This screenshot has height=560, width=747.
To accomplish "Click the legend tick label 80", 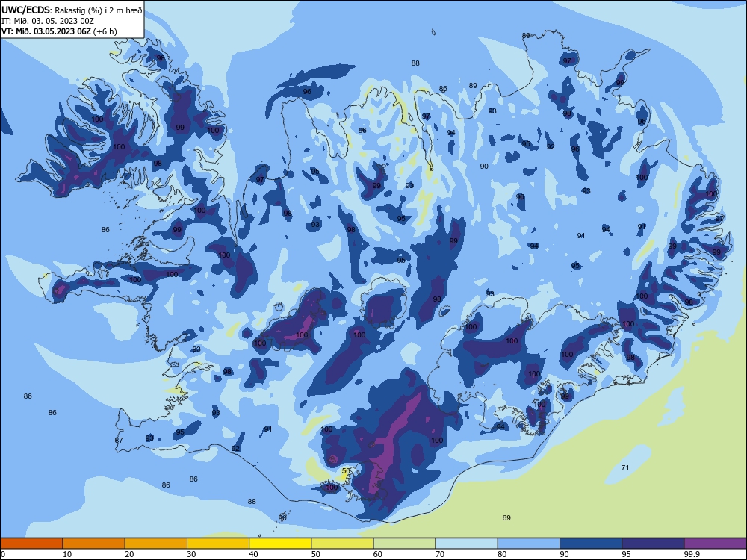I will [502, 554].
